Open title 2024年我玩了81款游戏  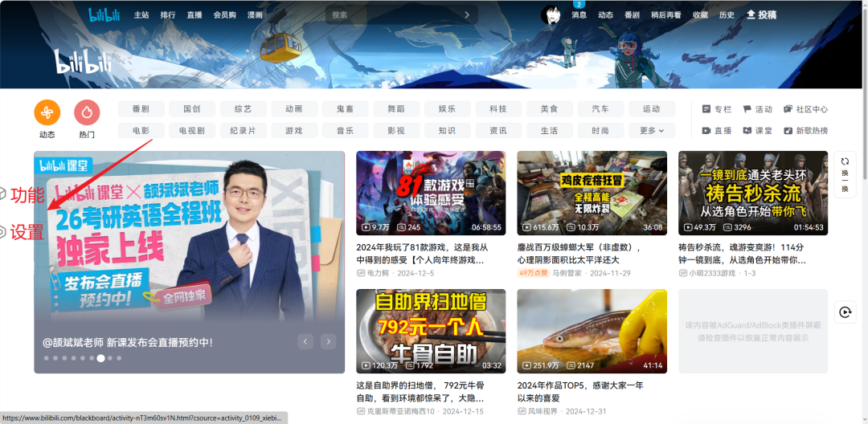tap(423, 253)
